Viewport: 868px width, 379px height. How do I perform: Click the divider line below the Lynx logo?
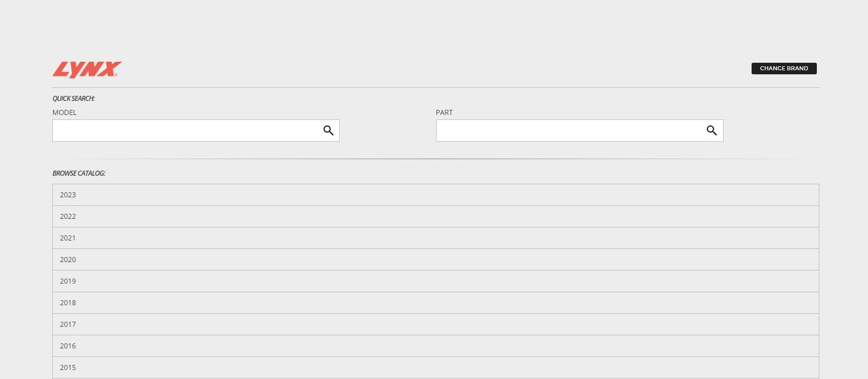[436, 88]
